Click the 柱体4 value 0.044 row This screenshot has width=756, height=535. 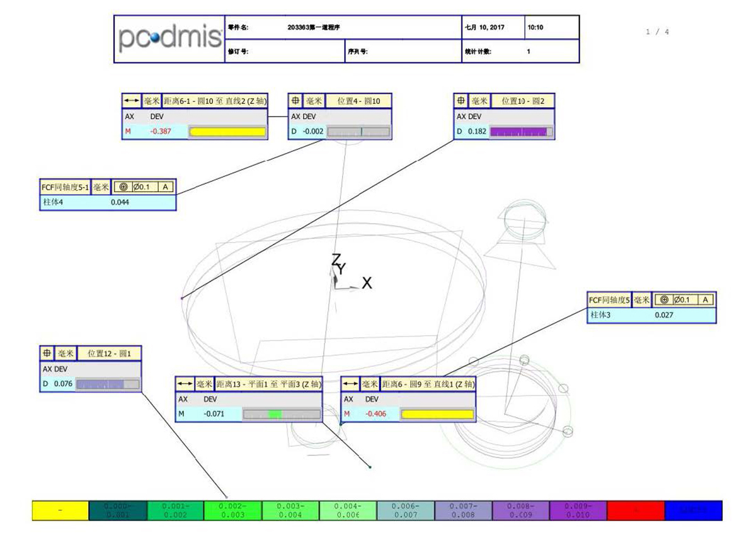108,202
